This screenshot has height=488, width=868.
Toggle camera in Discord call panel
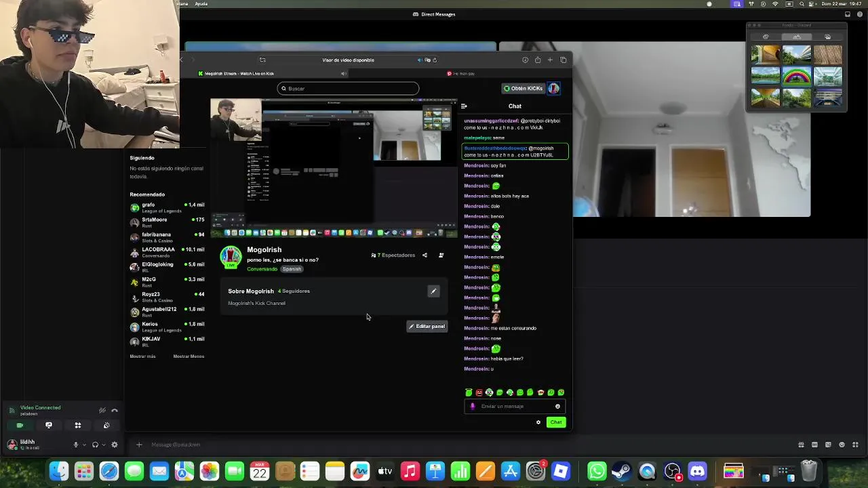[x=20, y=425]
